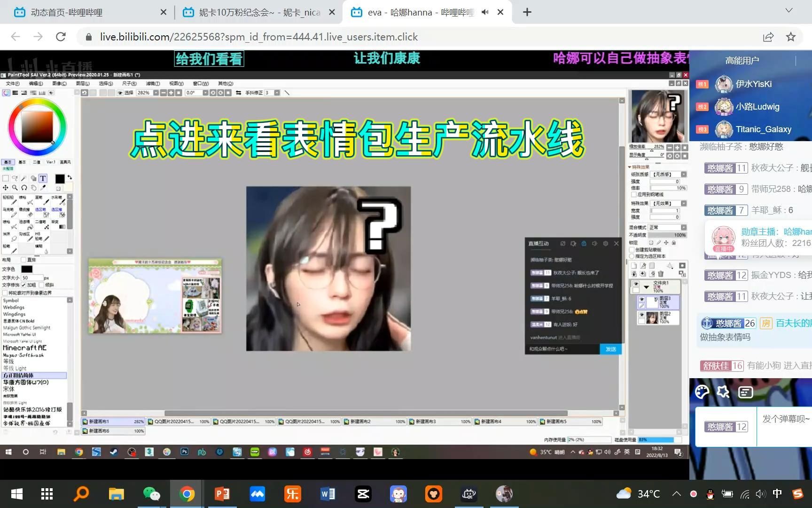Viewport: 812px width, 508px height.
Task: Open settings gear in 直播互动 overlay
Action: coord(605,243)
